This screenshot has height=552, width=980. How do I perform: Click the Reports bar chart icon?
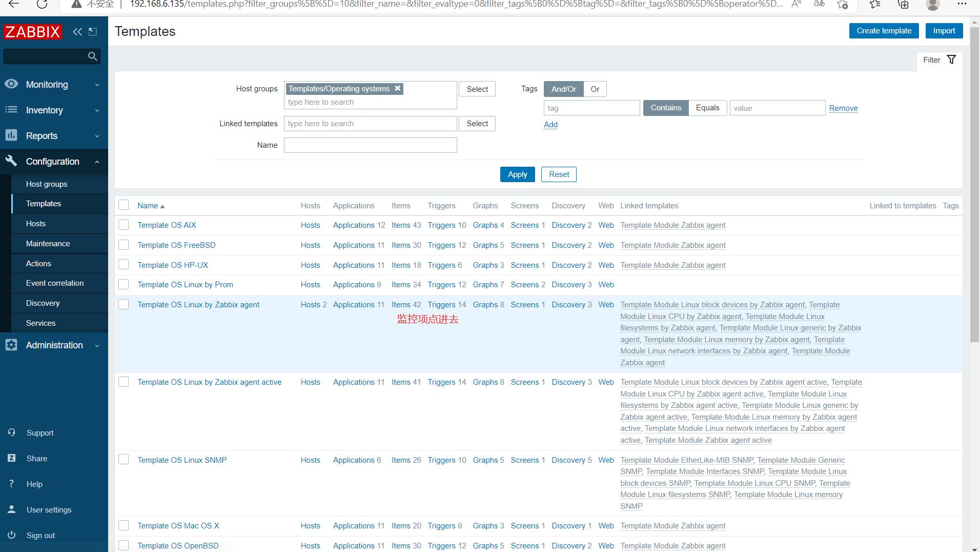click(x=11, y=135)
